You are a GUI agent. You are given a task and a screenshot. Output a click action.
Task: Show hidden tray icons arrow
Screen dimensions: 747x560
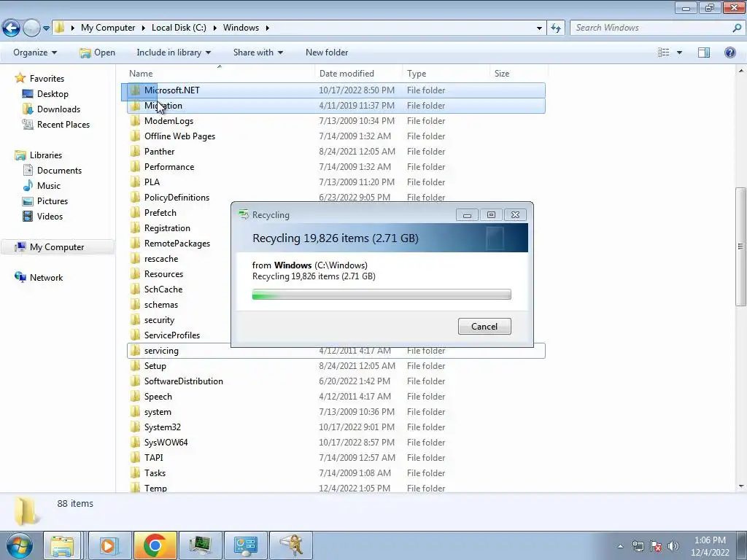point(620,546)
